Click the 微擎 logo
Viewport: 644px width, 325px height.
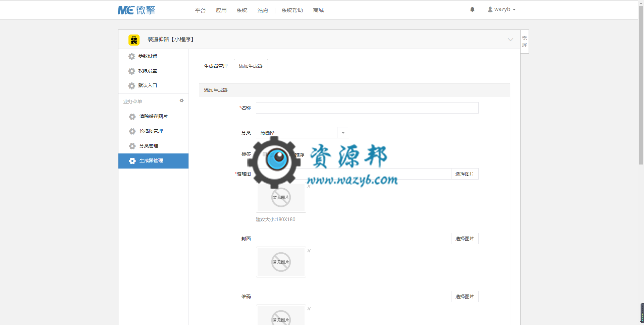[x=137, y=10]
